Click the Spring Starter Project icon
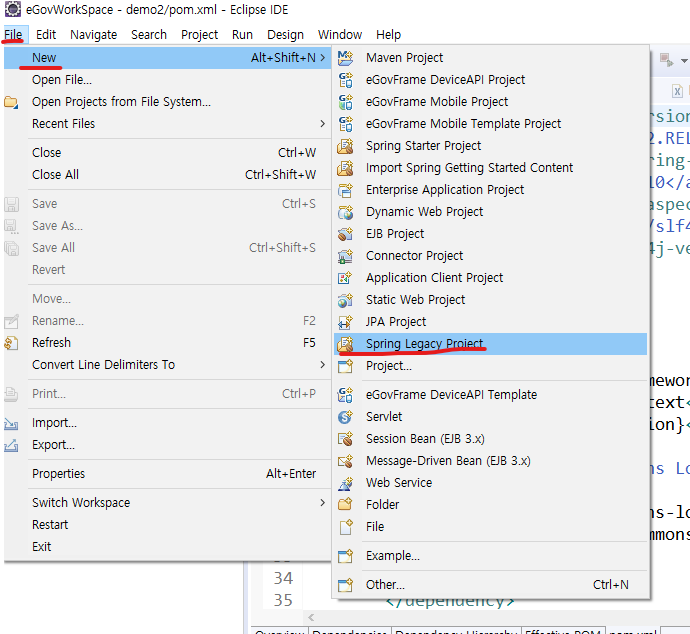Screen dimensions: 690x634 click(x=345, y=146)
